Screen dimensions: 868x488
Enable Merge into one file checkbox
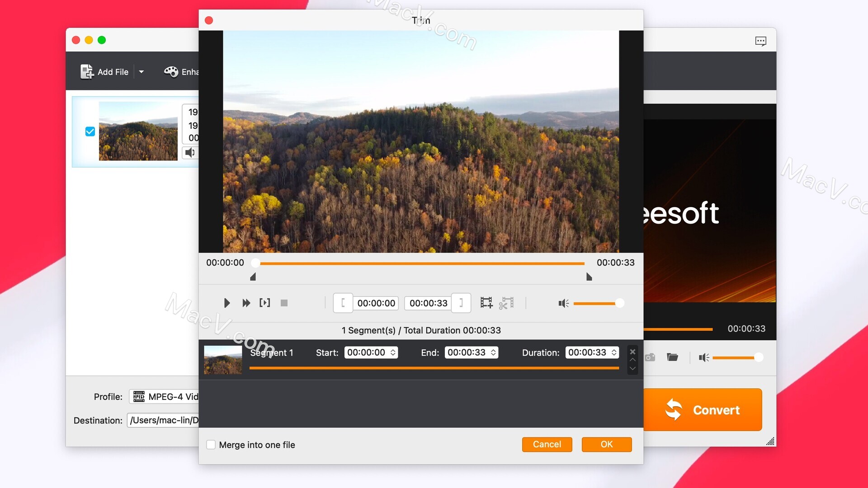tap(211, 445)
